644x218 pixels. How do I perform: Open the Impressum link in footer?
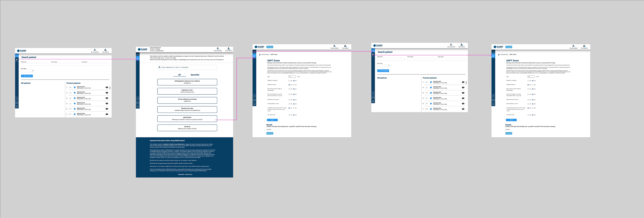[x=181, y=174]
